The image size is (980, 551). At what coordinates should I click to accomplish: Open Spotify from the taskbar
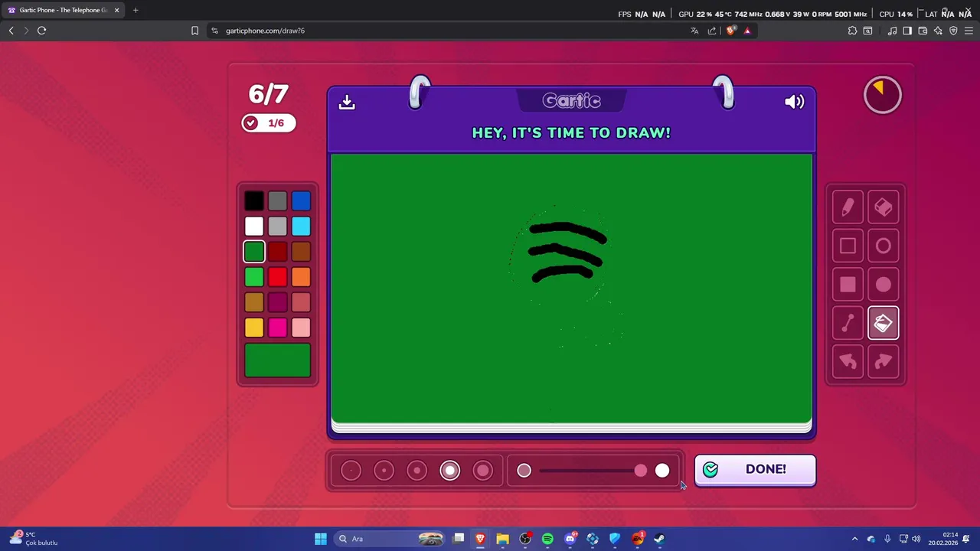(x=547, y=539)
